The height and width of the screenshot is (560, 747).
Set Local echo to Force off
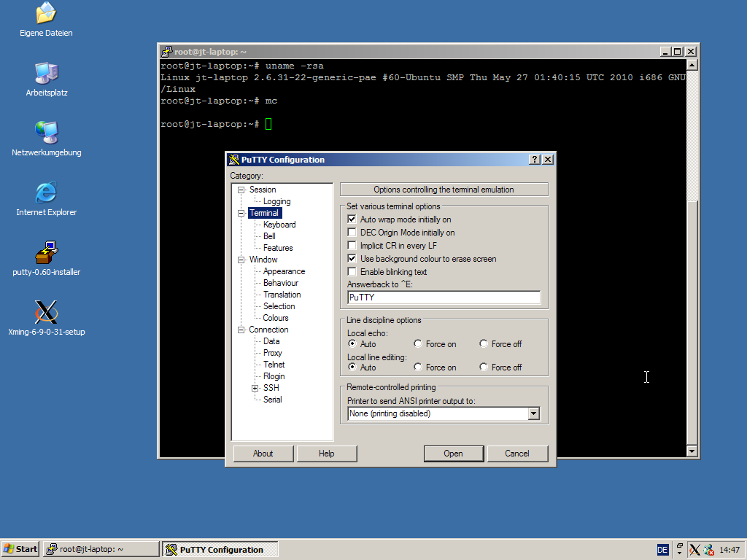tap(483, 343)
